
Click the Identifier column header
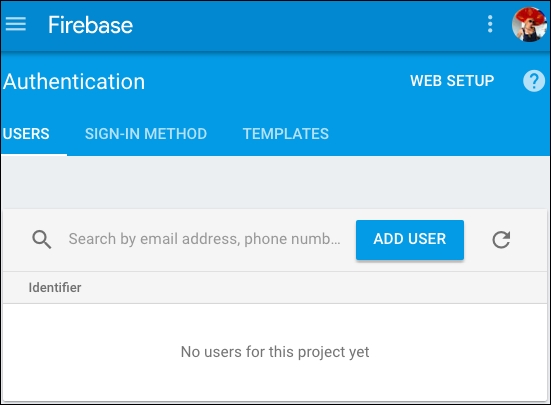point(55,288)
